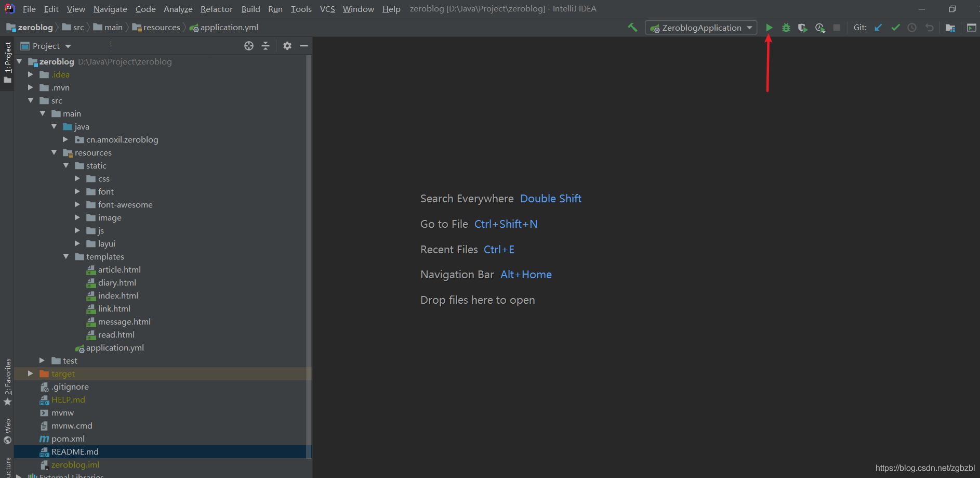This screenshot has width=980, height=478.
Task: Click the Locate/Scroll from Source target icon
Action: point(249,46)
